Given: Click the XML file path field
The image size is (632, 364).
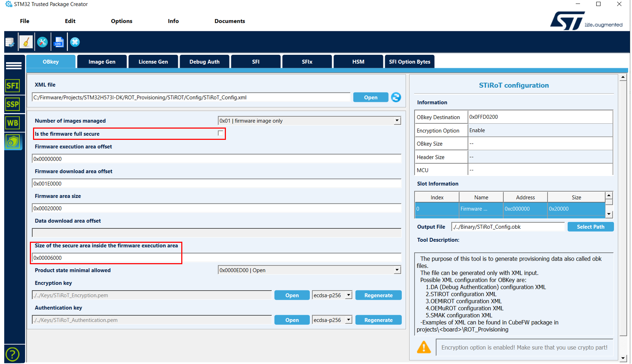Looking at the screenshot, I should point(191,97).
